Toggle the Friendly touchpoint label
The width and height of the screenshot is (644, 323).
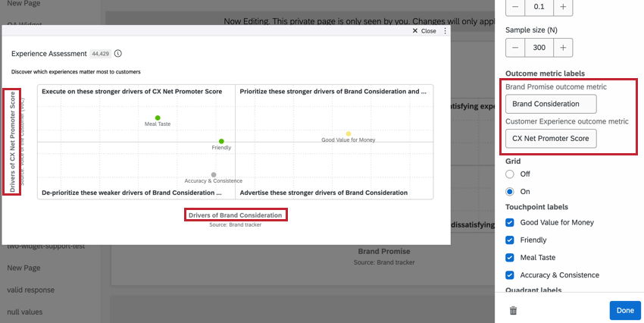pyautogui.click(x=510, y=240)
